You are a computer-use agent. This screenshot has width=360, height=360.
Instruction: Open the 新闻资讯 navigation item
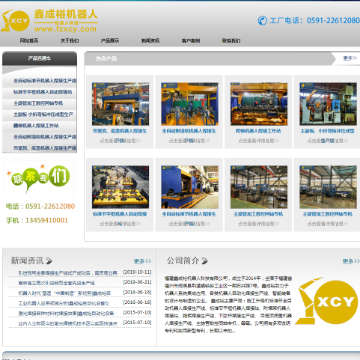click(x=150, y=41)
